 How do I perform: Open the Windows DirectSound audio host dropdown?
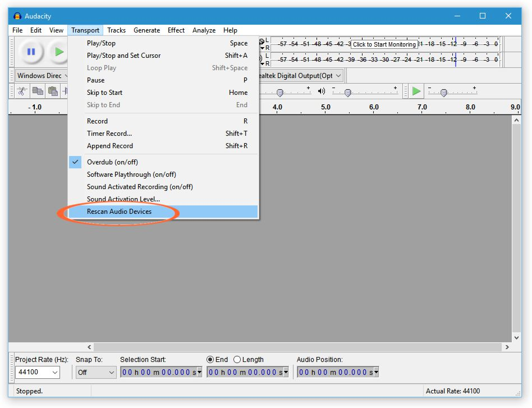[x=42, y=76]
